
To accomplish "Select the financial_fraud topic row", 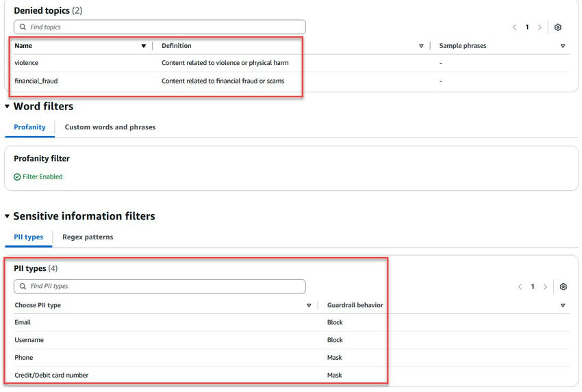I will pos(37,81).
